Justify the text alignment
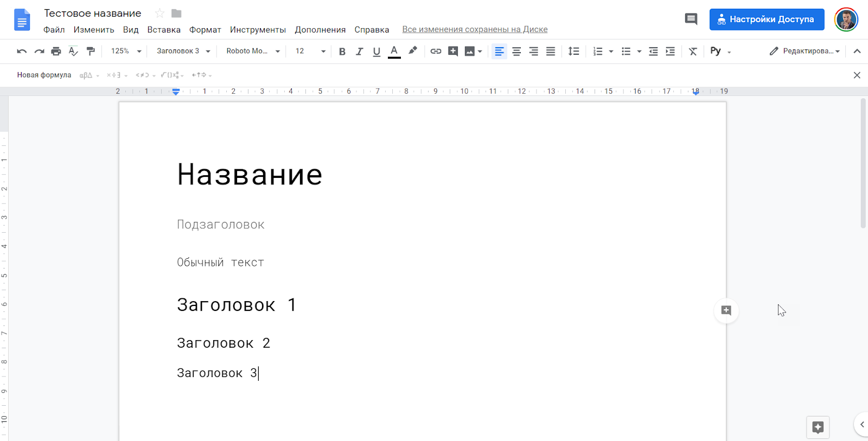This screenshot has height=441, width=868. 551,51
